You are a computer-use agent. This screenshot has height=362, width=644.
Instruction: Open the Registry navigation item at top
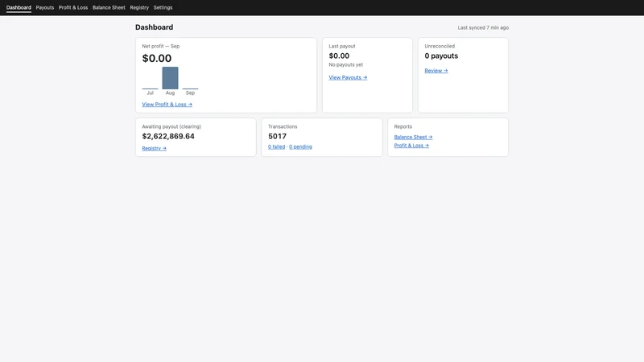[x=139, y=7]
